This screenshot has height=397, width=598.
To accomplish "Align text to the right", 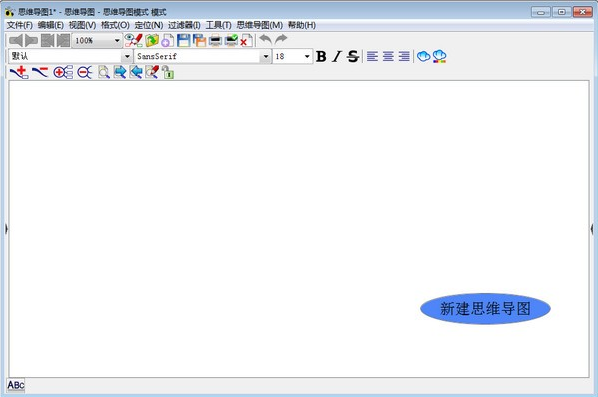I will tap(404, 56).
